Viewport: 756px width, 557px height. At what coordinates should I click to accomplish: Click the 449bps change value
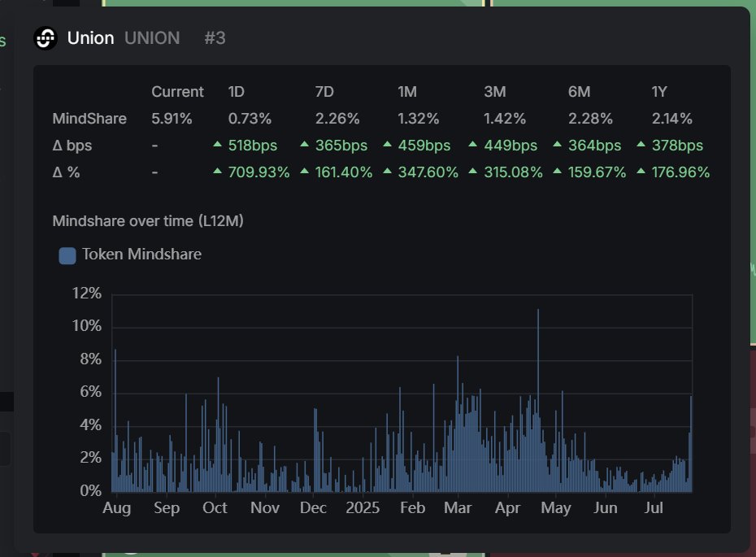pos(511,146)
